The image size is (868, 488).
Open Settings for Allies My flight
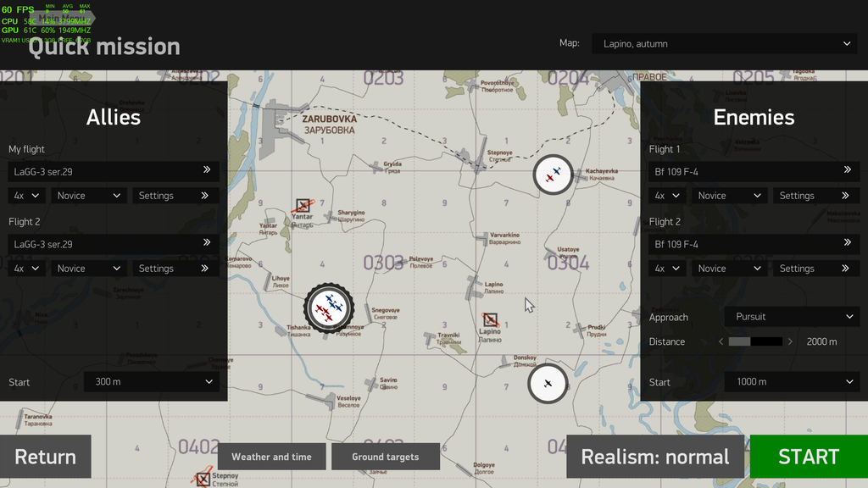coord(175,196)
